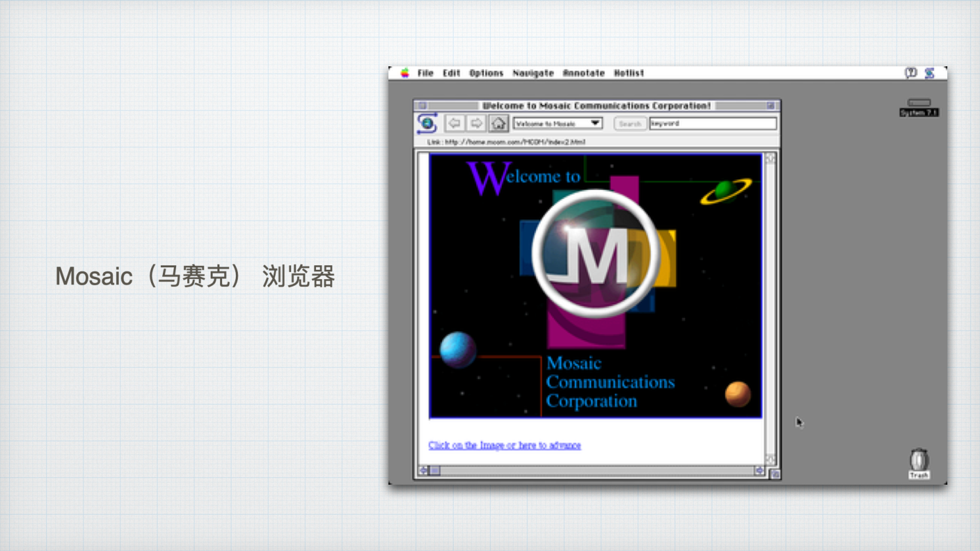Click the window title 'Welcome to Mosaic Communications Corporation!'
Viewport: 980px width, 551px height.
[596, 106]
